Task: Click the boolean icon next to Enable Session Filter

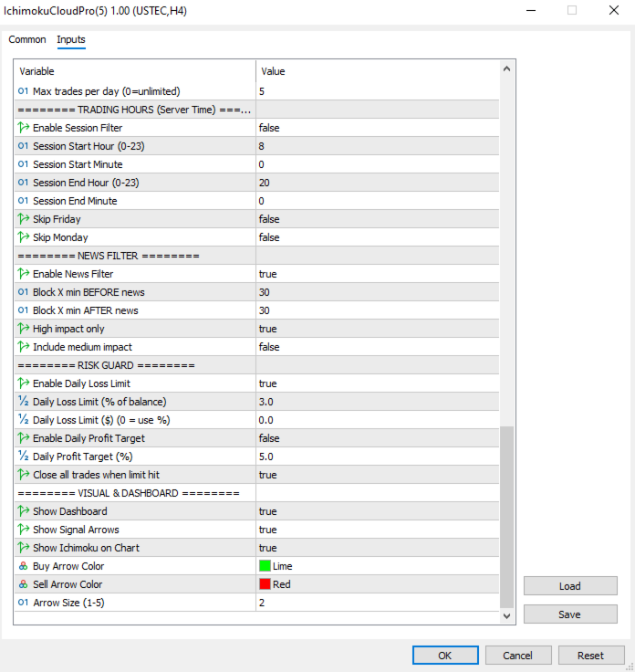Action: [x=23, y=128]
